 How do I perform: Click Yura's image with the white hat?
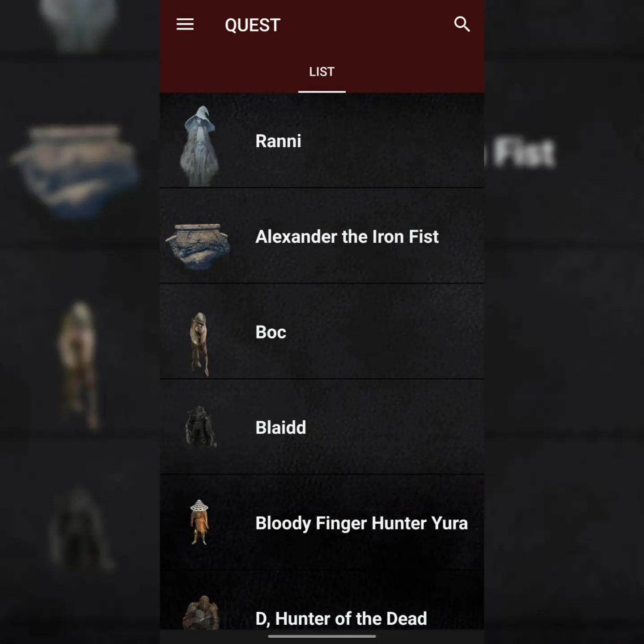pyautogui.click(x=199, y=522)
